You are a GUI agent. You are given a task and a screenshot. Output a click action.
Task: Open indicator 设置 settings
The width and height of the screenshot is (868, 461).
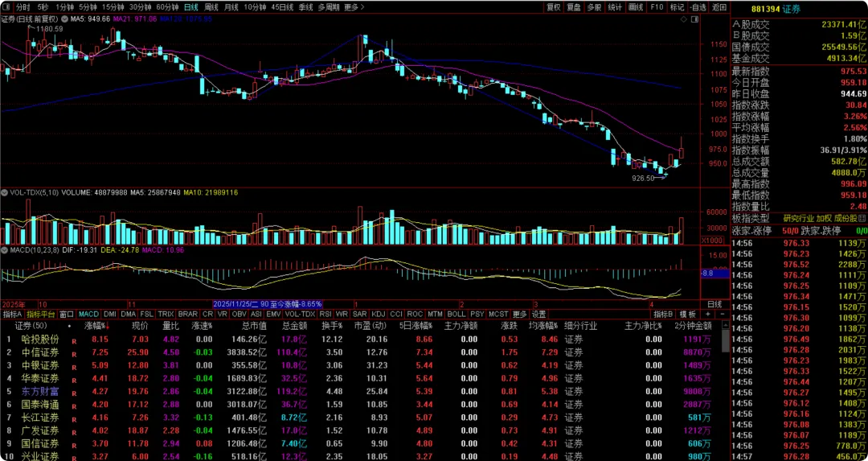pos(538,314)
